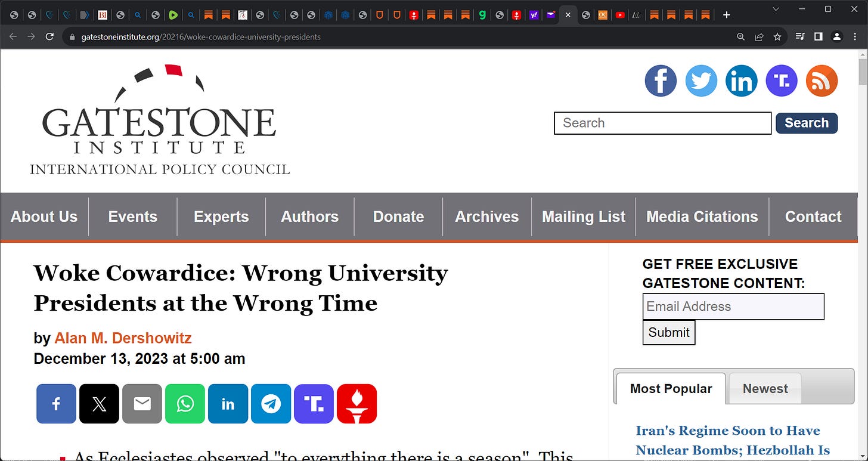Open the Mailing List menu item
This screenshot has width=868, height=461.
(584, 216)
